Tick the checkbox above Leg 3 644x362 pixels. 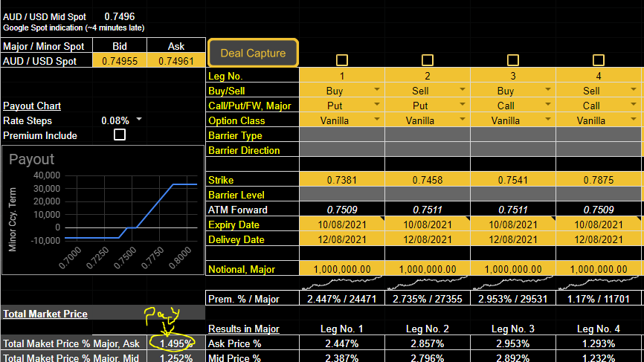point(512,60)
